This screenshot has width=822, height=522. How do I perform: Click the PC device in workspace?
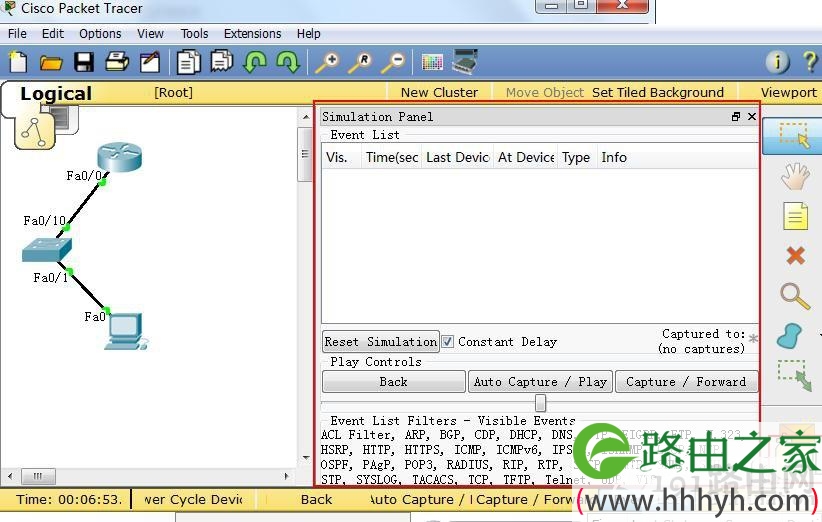tap(126, 331)
